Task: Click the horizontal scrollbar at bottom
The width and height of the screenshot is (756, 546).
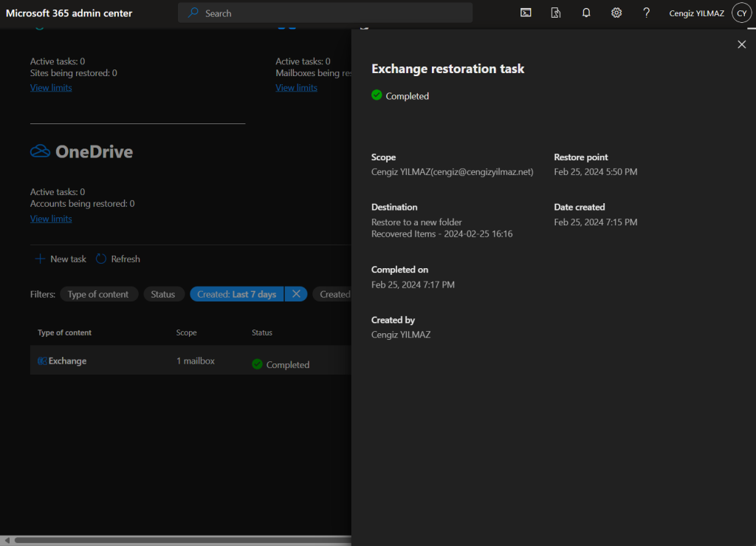Action: [177, 540]
